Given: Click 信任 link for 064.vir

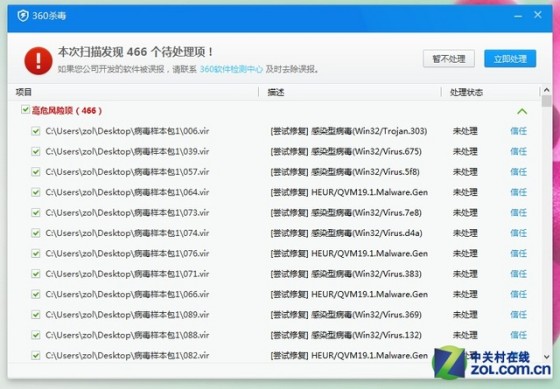Looking at the screenshot, I should tap(519, 192).
